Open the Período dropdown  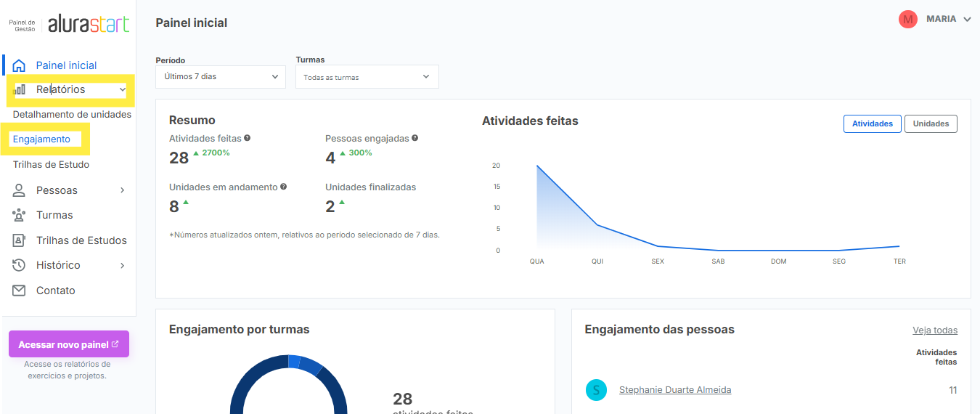[x=221, y=76]
